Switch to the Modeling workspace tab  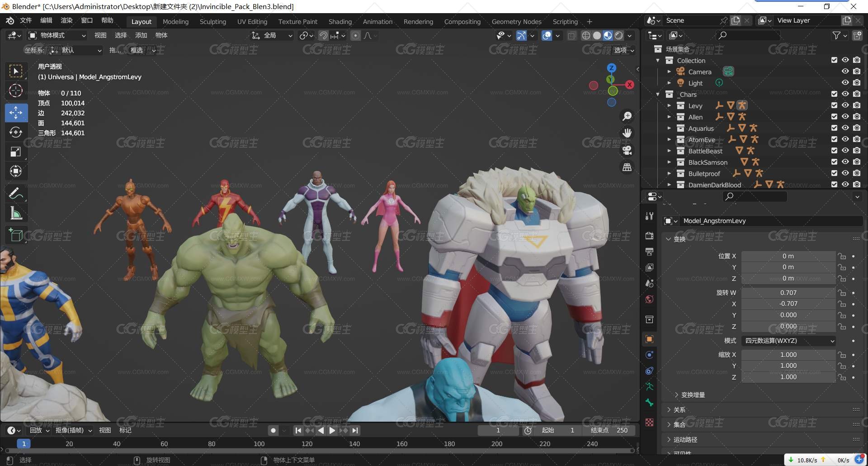[x=175, y=22]
